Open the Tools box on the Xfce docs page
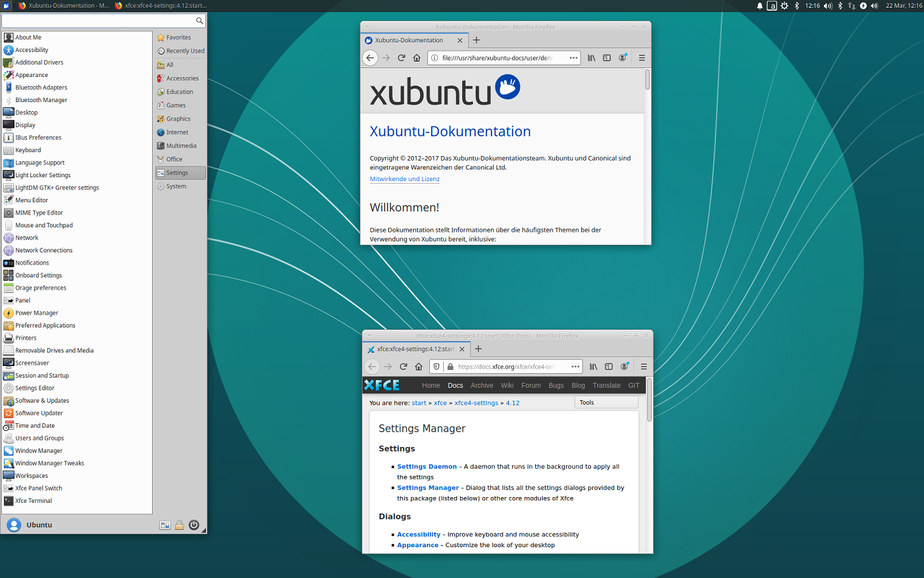 [x=606, y=403]
